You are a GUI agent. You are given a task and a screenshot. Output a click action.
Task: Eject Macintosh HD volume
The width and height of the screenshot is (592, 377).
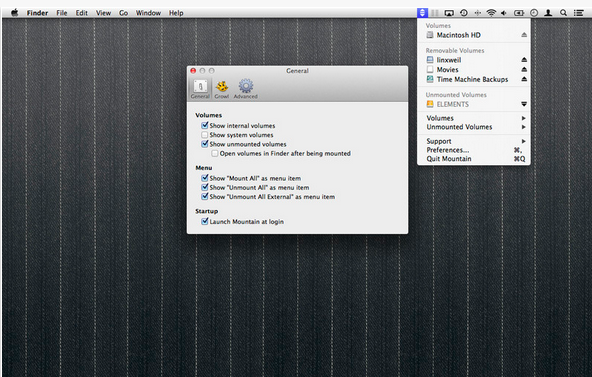[x=524, y=35]
